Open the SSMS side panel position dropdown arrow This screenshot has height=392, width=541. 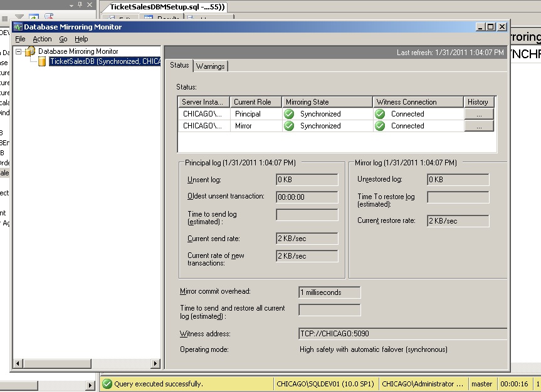coord(71,5)
